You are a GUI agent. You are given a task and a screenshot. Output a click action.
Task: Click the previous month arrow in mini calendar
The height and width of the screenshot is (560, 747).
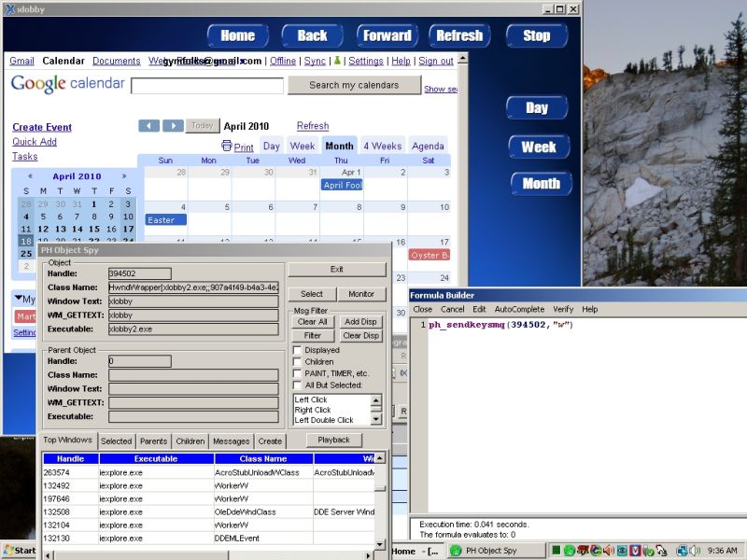point(30,176)
